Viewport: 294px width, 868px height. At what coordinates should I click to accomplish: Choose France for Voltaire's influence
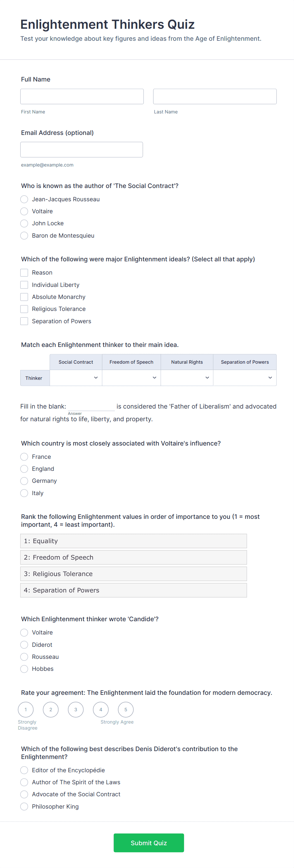pyautogui.click(x=24, y=457)
